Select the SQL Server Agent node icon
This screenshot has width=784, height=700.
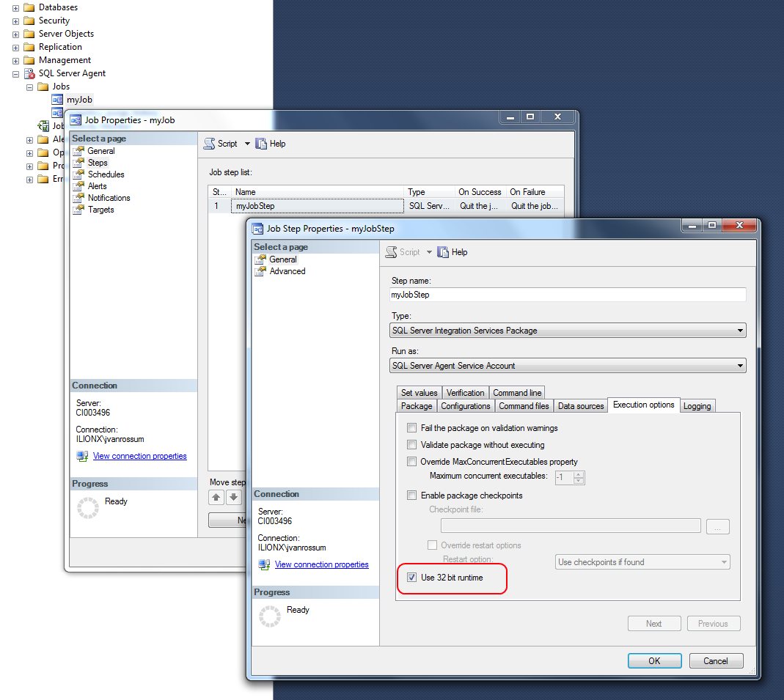tap(30, 73)
